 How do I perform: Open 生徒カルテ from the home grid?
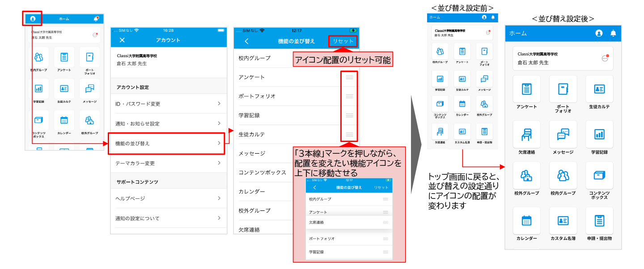599,89
